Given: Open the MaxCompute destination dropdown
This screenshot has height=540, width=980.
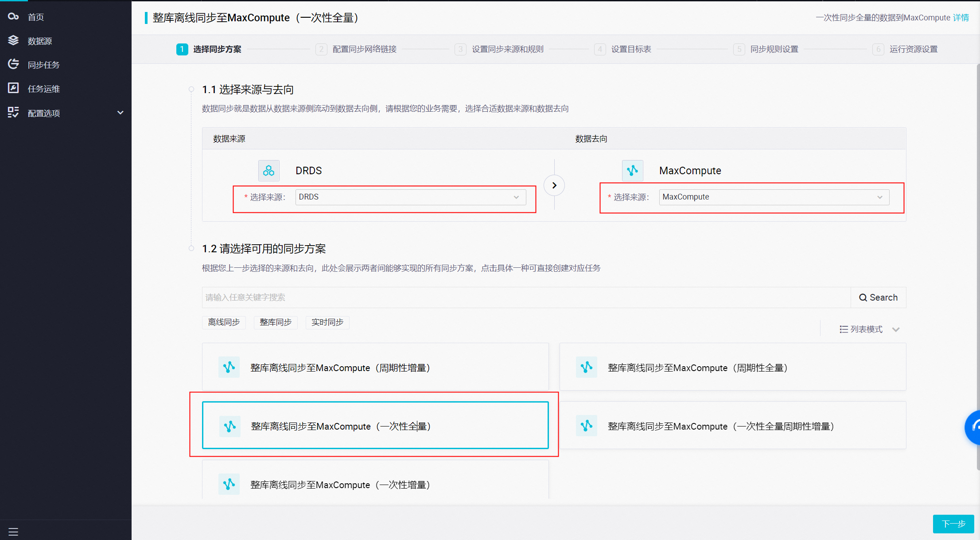Looking at the screenshot, I should point(774,197).
